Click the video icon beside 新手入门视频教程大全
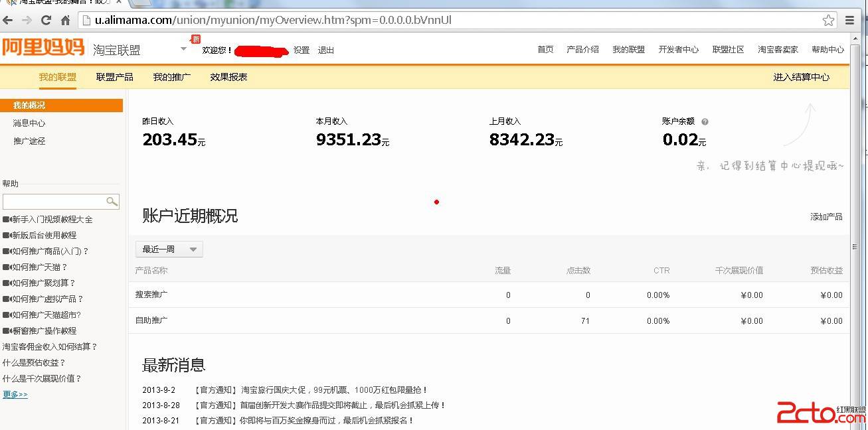The width and height of the screenshot is (868, 430). click(x=7, y=220)
